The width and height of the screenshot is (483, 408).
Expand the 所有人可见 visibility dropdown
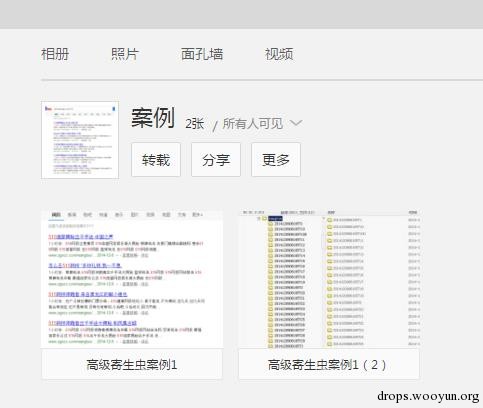[x=262, y=124]
